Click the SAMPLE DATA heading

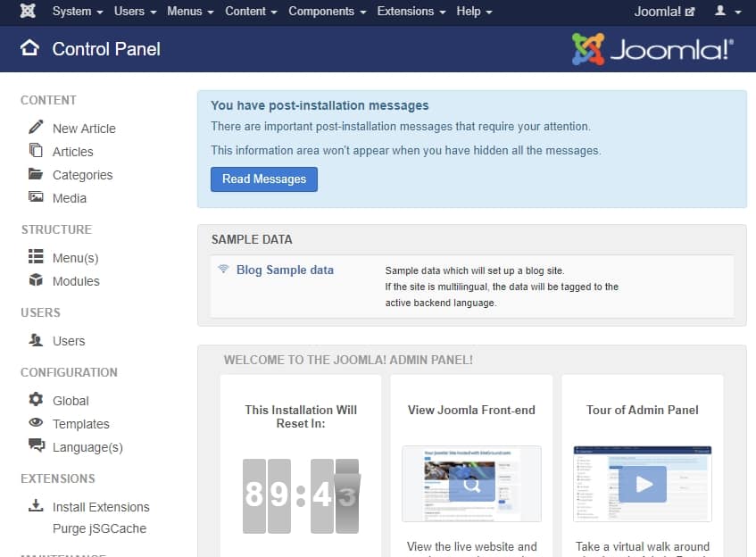[x=252, y=239]
